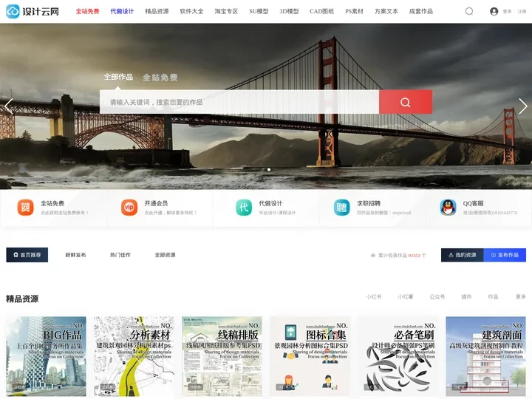Image resolution: width=532 pixels, height=399 pixels.
Task: Open 代做设计 in top navigation
Action: click(x=122, y=12)
